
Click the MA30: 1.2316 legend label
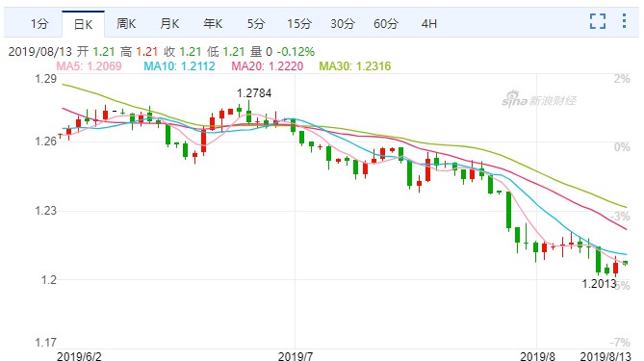[x=355, y=65]
